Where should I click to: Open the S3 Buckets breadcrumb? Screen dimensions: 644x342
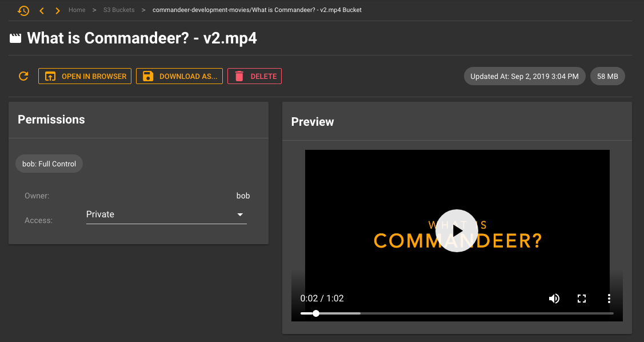[119, 10]
